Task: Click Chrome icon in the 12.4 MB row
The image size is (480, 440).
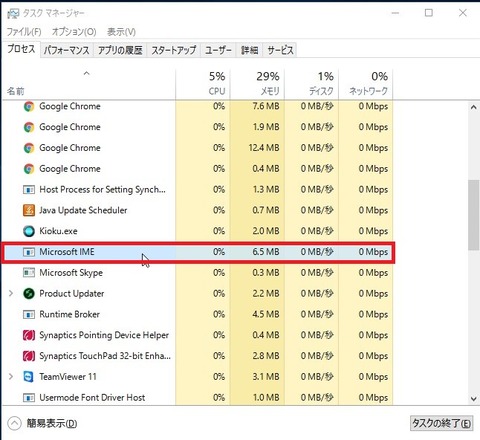Action: point(29,148)
